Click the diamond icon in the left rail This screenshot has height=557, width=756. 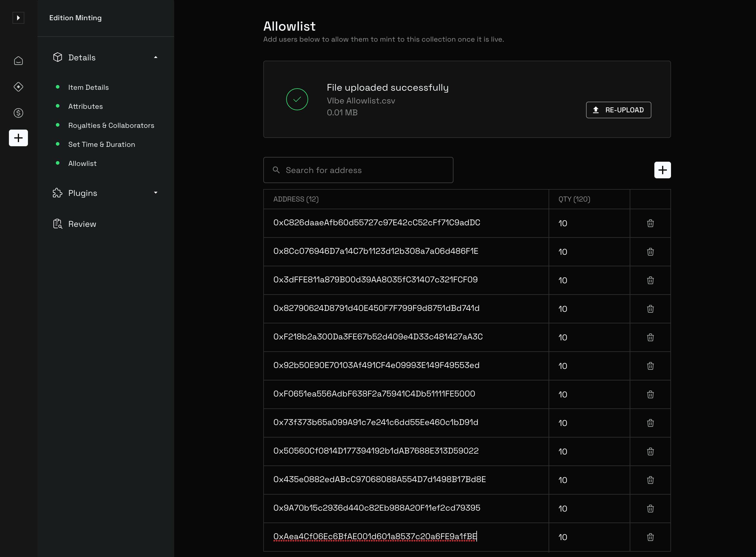[18, 87]
